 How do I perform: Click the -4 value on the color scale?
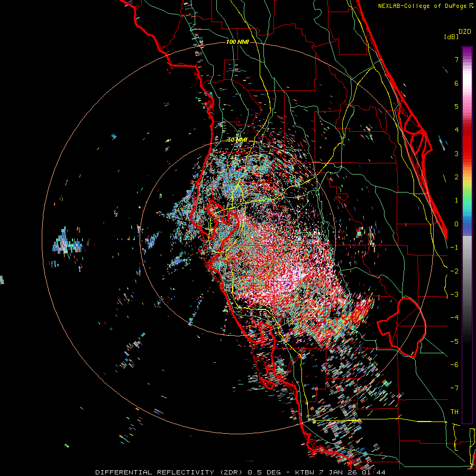pos(454,318)
